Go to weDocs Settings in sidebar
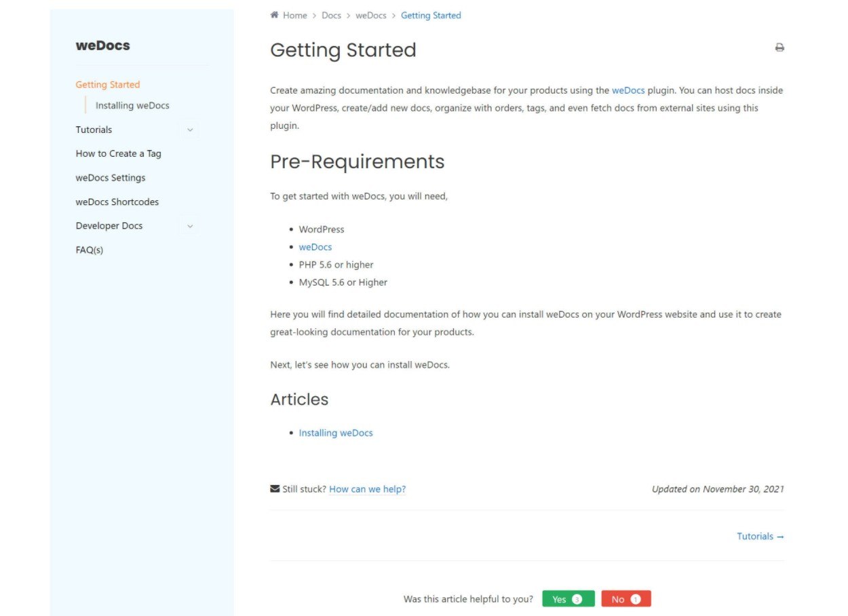This screenshot has height=616, width=848. tap(111, 178)
